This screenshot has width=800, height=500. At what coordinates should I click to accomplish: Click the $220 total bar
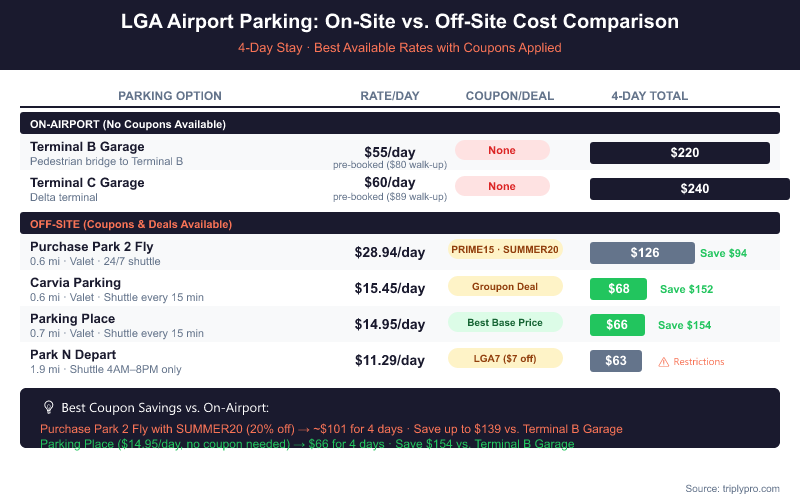click(680, 153)
